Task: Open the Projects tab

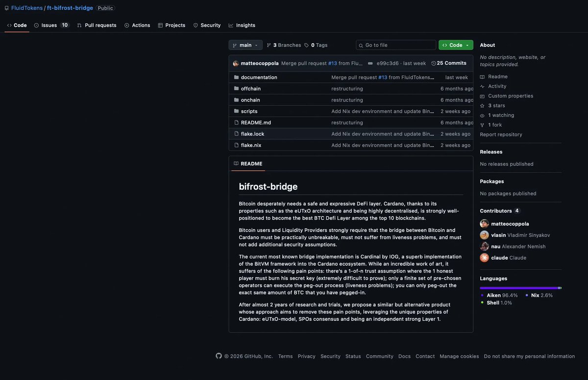Action: coord(171,25)
